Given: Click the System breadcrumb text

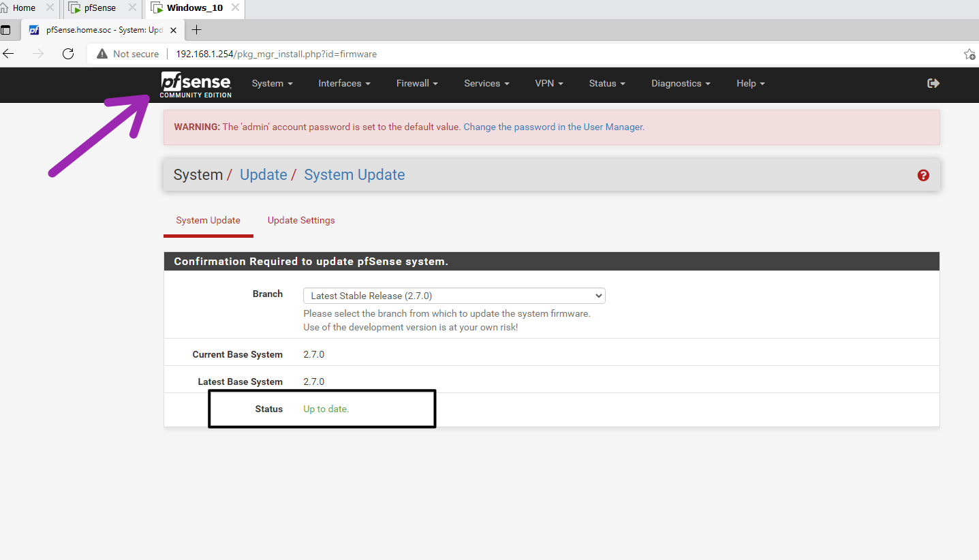Looking at the screenshot, I should click(x=198, y=175).
